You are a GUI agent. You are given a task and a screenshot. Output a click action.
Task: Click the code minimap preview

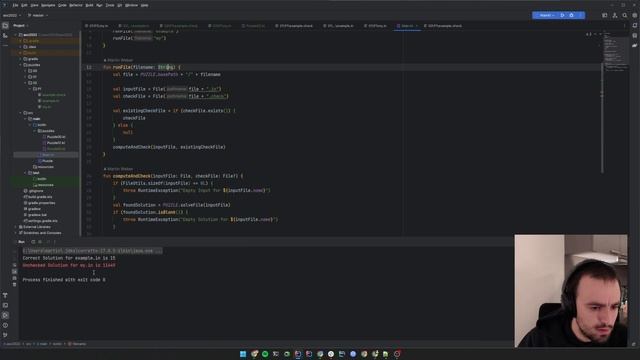616,51
